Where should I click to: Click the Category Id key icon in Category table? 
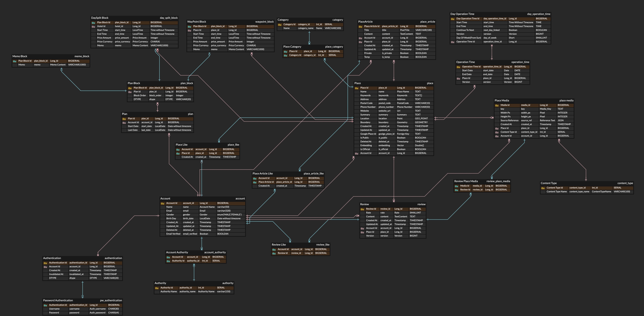point(280,25)
